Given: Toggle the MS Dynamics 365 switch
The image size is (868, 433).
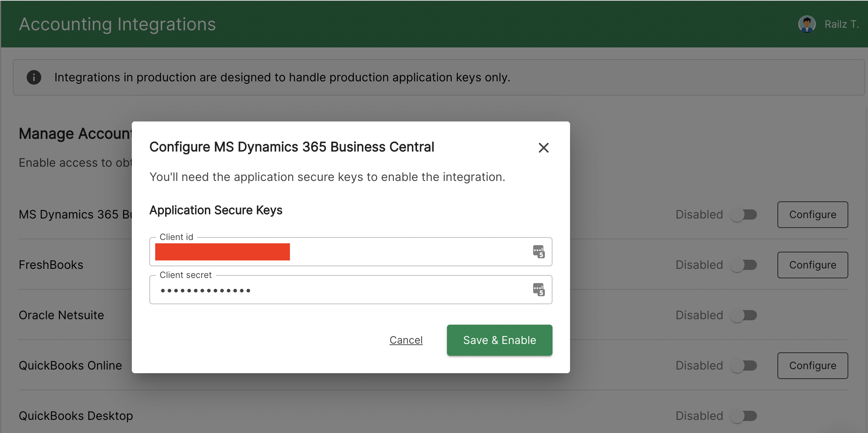Looking at the screenshot, I should 743,214.
